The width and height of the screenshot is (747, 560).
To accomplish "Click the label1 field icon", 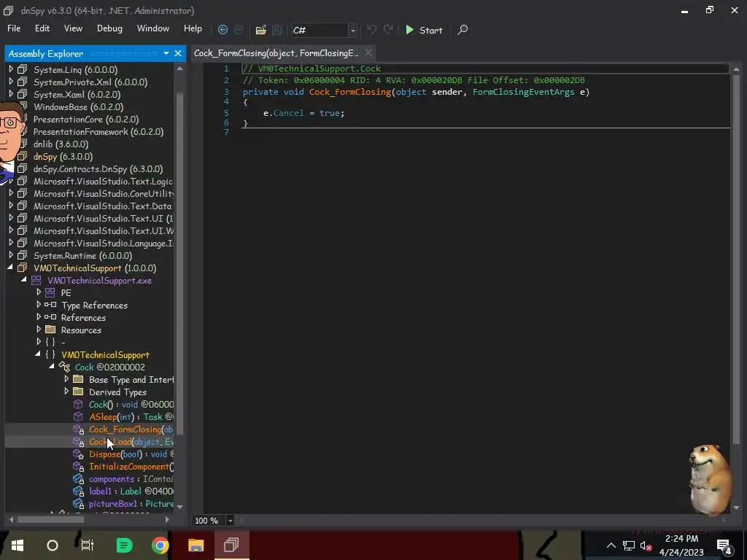I will point(78,491).
